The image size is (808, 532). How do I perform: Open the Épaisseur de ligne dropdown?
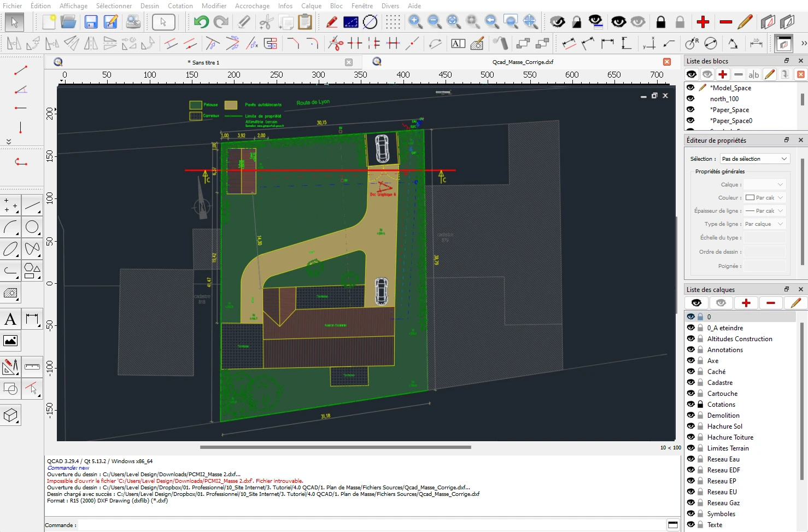click(x=764, y=211)
